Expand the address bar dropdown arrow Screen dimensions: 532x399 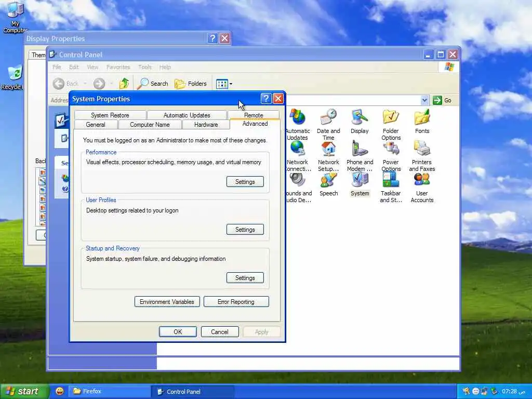click(424, 100)
